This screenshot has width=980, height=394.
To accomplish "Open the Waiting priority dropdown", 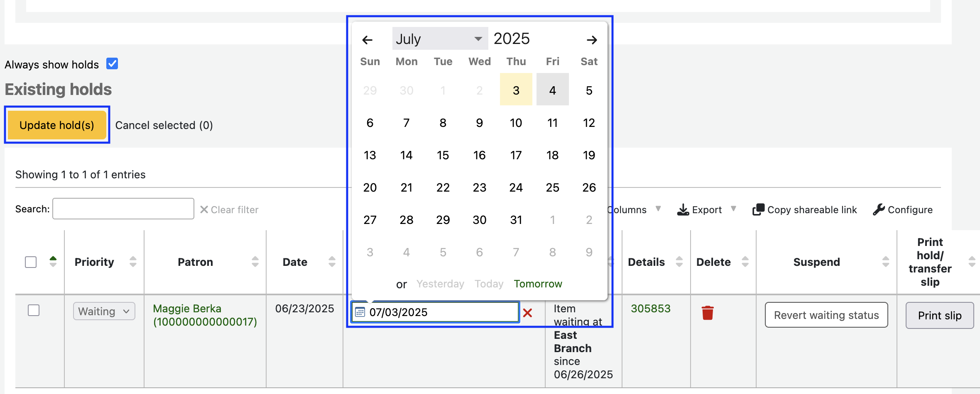I will [104, 311].
